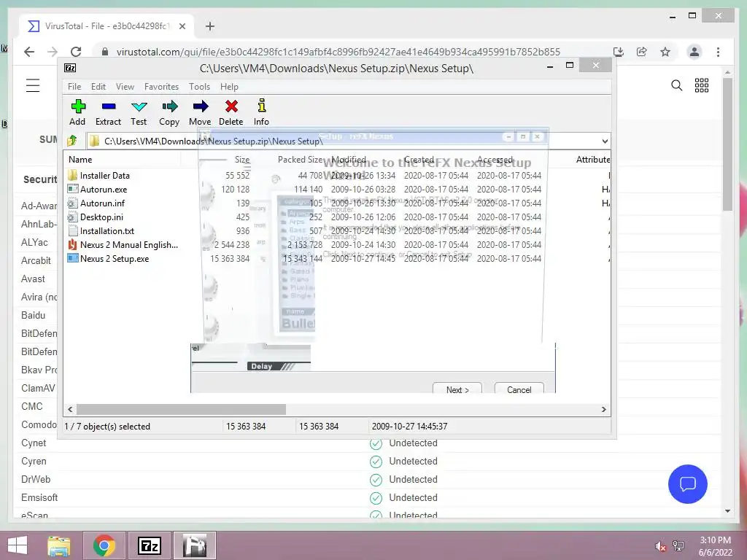Click the browser page vertical scrollbar thumb
The width and height of the screenshot is (747, 560).
coord(727,144)
